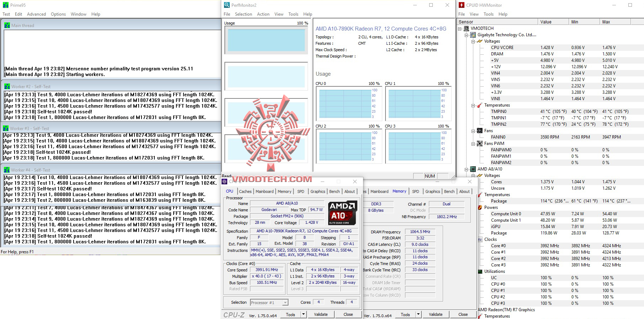644x319 pixels.
Task: Open the SPD tab in front CPU-Z window
Action: point(300,191)
